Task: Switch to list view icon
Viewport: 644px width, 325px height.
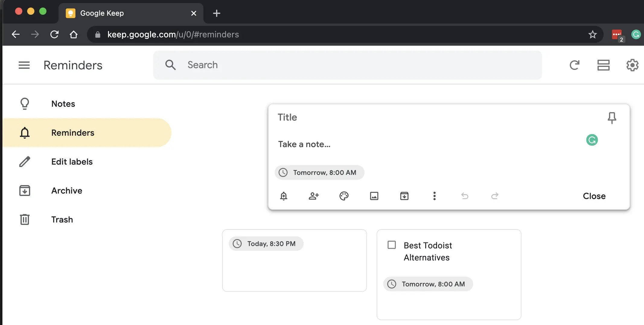Action: (x=603, y=65)
